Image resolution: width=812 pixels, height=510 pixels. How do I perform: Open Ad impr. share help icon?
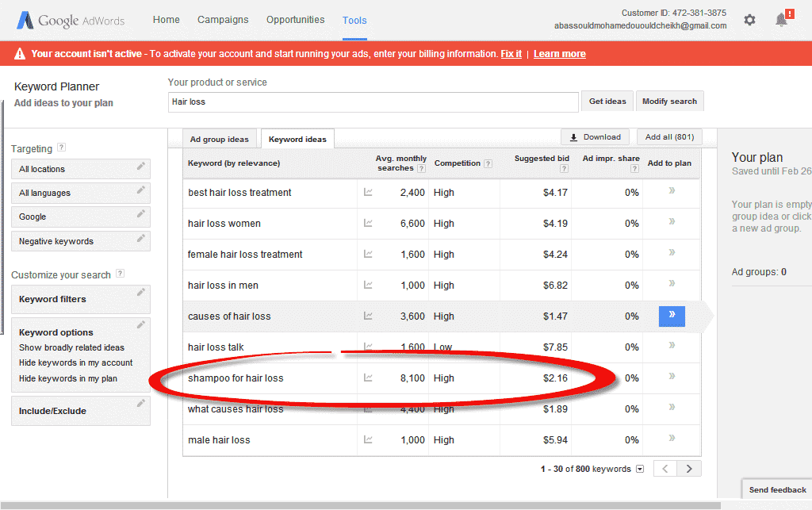(x=634, y=168)
